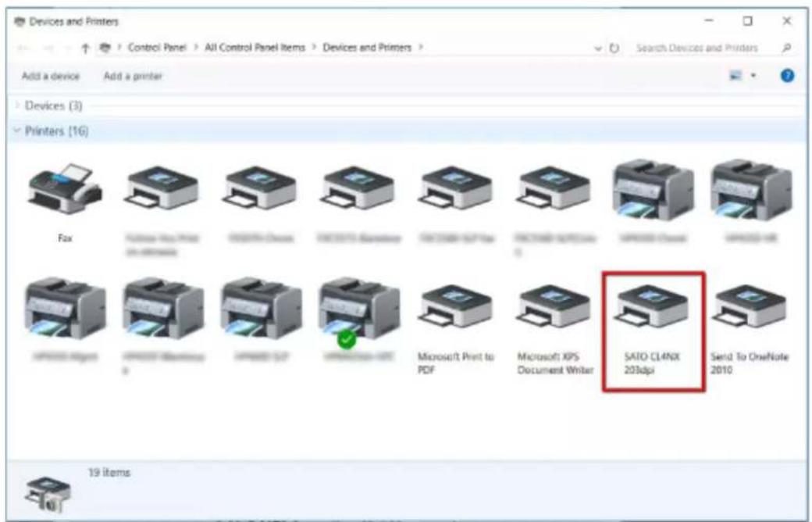Maximize the Devices and Printers window
Image resolution: width=812 pixels, height=522 pixels.
point(748,21)
